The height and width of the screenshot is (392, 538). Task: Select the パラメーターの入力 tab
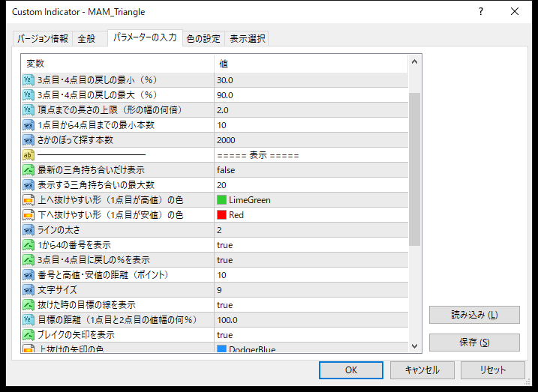coord(145,37)
